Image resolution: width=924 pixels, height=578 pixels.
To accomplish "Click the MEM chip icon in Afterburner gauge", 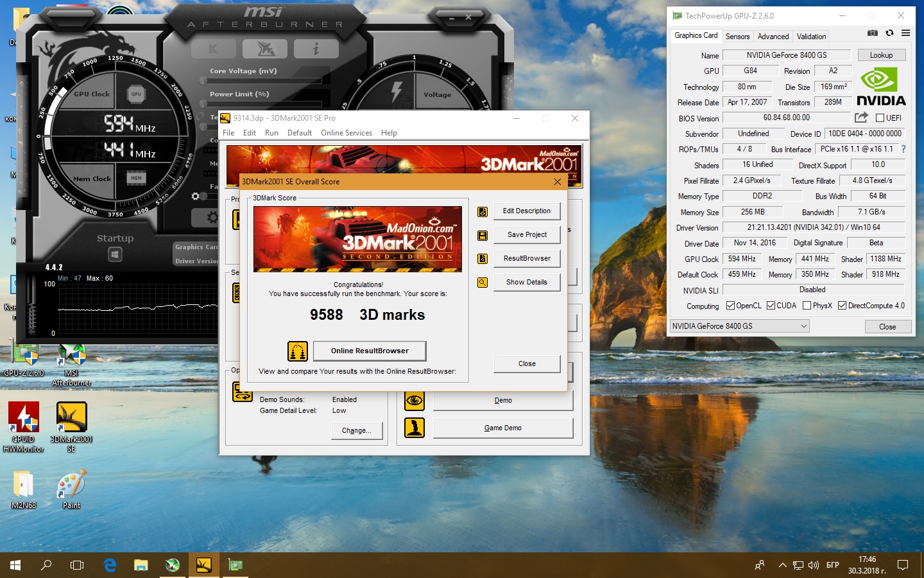I will [x=136, y=179].
